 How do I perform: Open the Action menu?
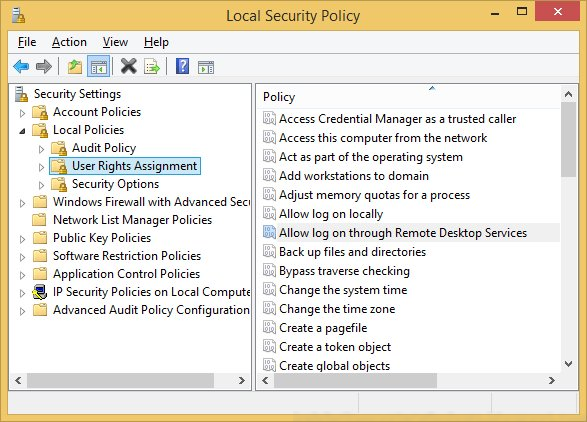point(69,42)
